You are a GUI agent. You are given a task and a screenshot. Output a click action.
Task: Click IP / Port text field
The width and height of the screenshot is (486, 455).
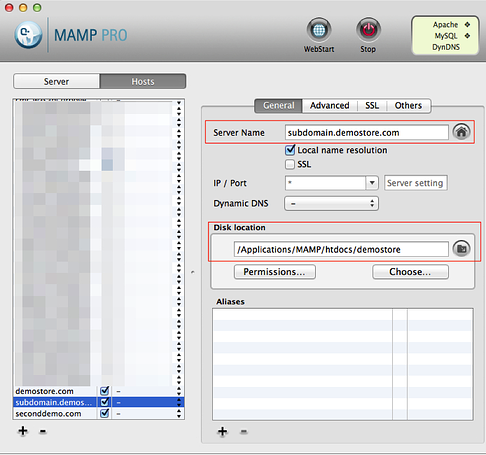click(326, 183)
